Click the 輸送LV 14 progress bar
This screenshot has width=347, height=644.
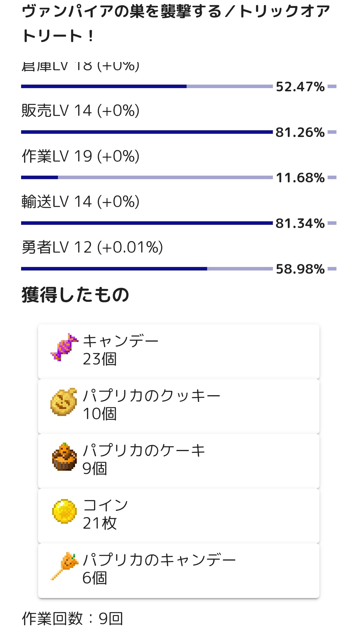click(x=147, y=223)
